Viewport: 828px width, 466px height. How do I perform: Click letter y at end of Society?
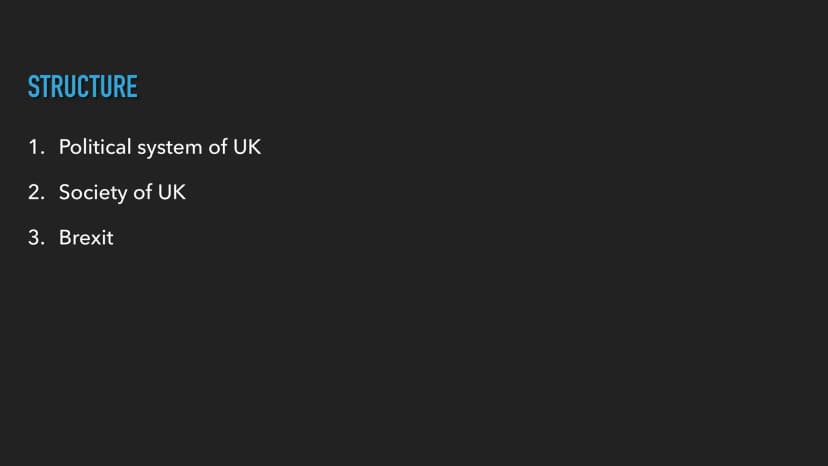click(122, 195)
